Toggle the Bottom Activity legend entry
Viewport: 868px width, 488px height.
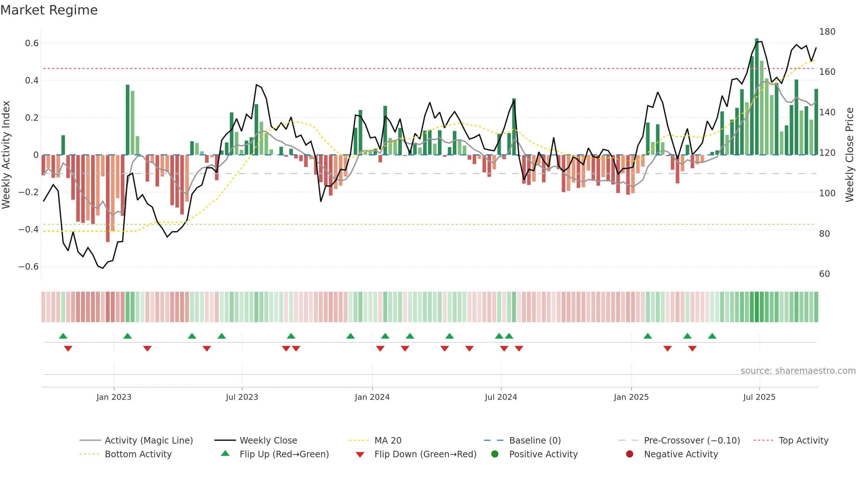click(125, 454)
